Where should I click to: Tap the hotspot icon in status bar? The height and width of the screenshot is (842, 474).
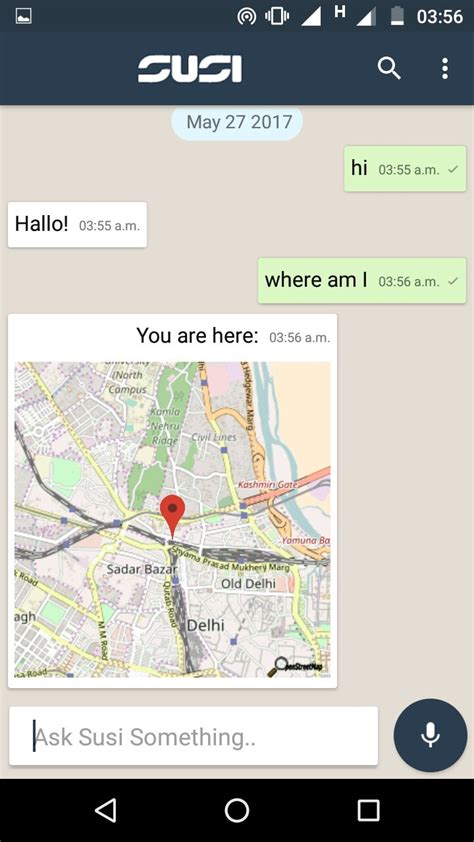pyautogui.click(x=246, y=17)
